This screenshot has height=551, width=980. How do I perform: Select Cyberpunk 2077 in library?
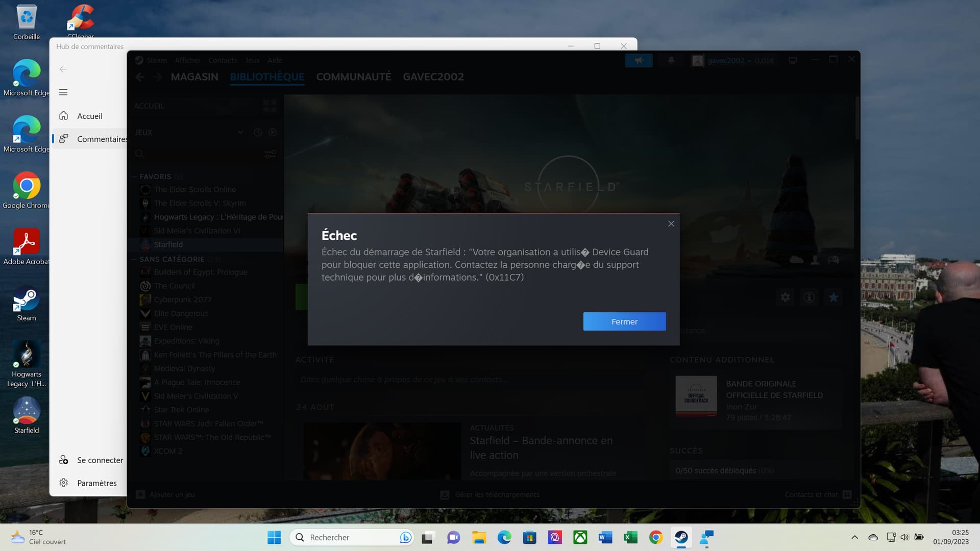[183, 299]
